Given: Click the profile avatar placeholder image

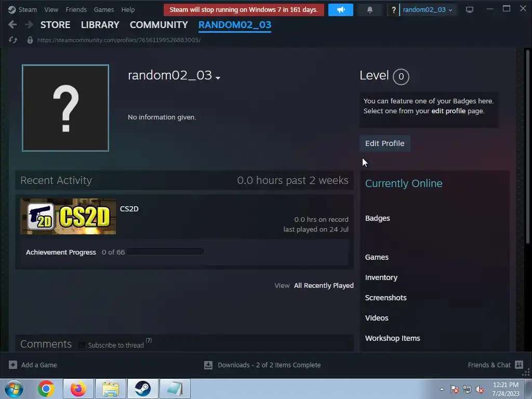Looking at the screenshot, I should click(65, 108).
